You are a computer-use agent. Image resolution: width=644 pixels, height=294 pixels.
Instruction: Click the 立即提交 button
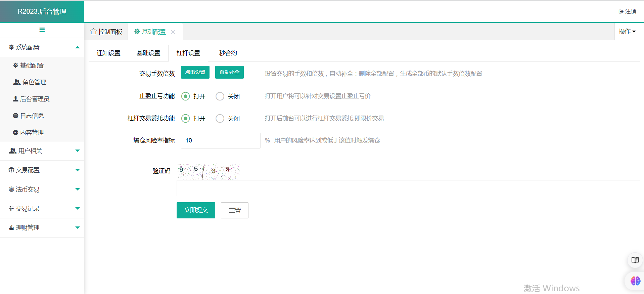pos(196,210)
